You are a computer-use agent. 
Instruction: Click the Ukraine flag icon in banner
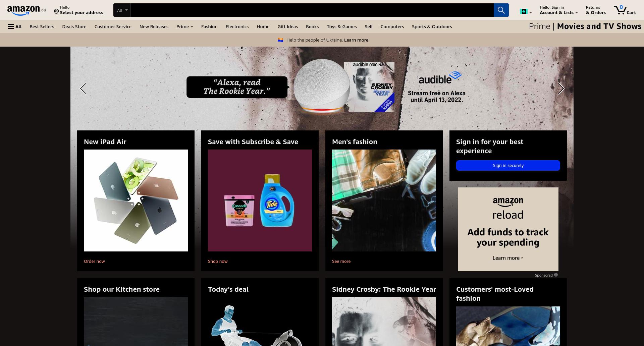tap(280, 40)
